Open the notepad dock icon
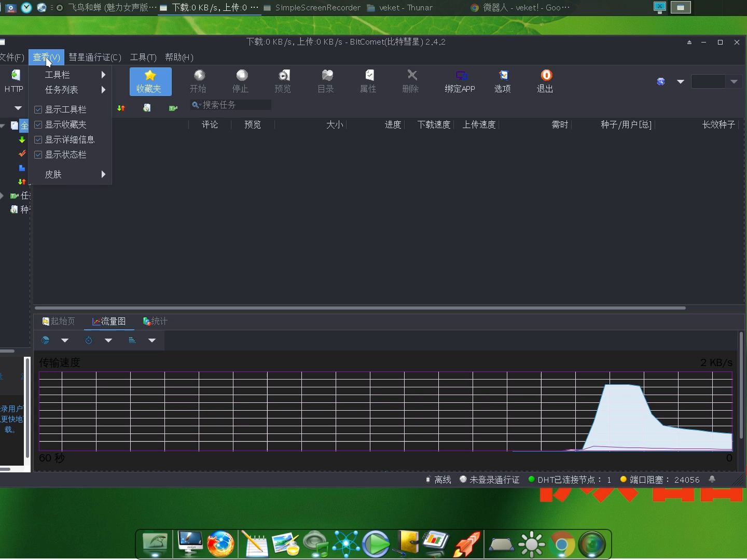This screenshot has height=560, width=747. 255,544
